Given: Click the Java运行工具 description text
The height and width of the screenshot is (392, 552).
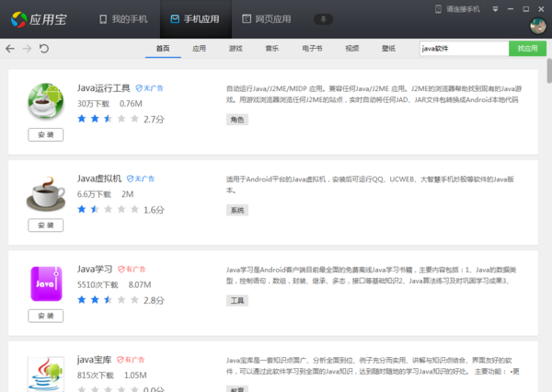Looking at the screenshot, I should tap(374, 94).
